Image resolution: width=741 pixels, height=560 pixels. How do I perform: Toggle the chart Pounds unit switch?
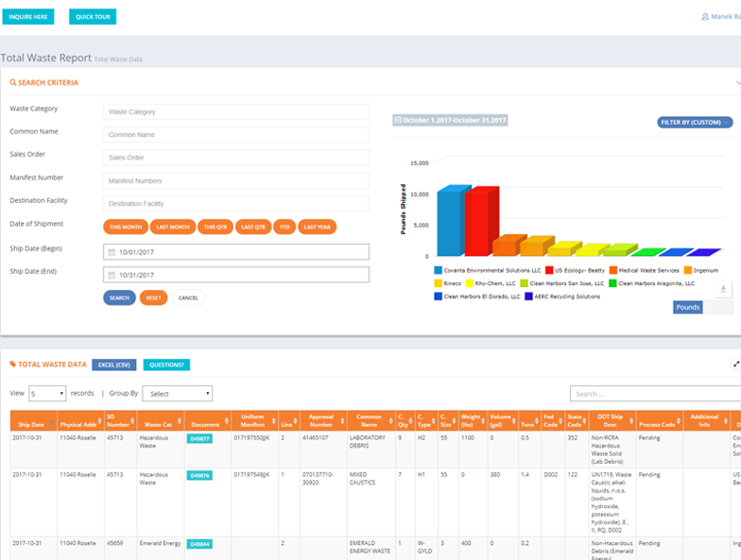click(703, 308)
